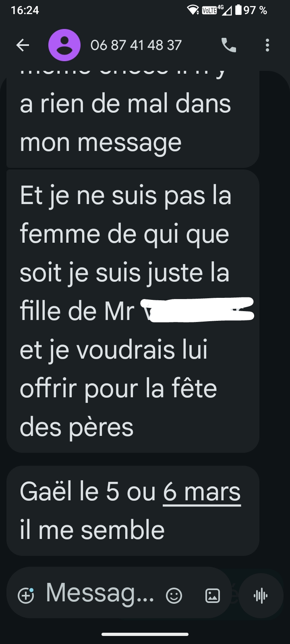This screenshot has height=644, width=290.
Task: Open the gallery image picker
Action: click(x=213, y=595)
